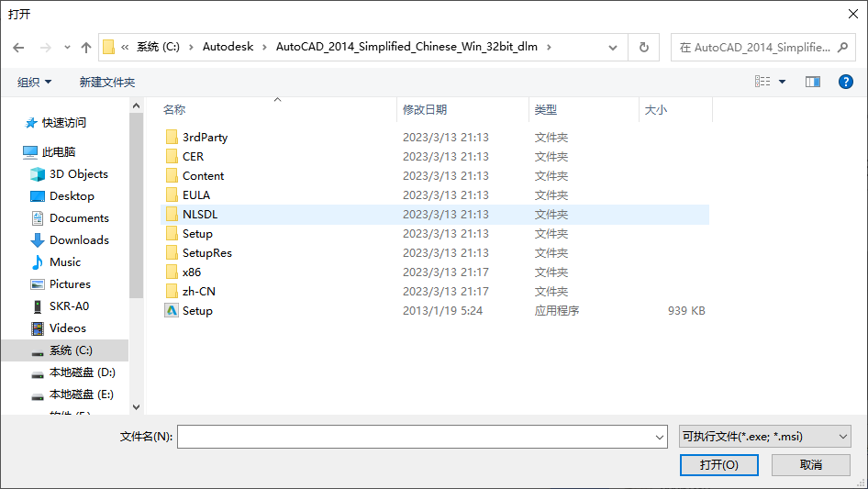
Task: Open the file type filter dropdown
Action: pos(764,437)
